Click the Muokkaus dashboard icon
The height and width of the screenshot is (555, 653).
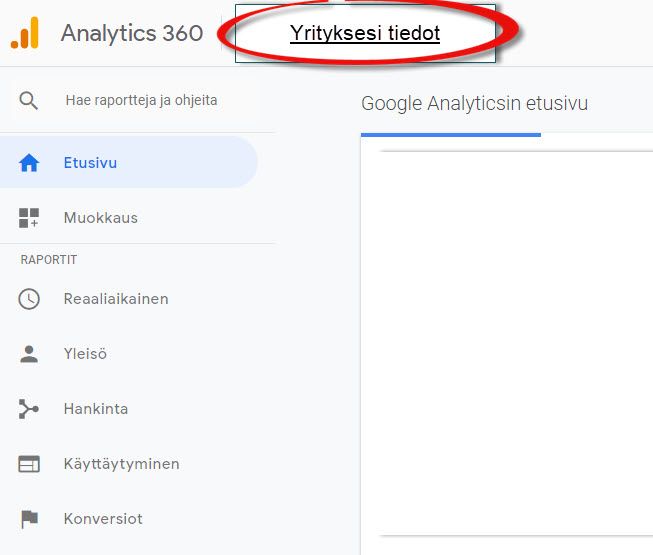click(x=29, y=218)
